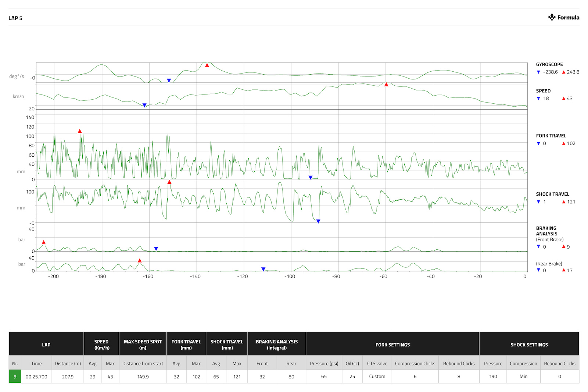Click the km/h axis unit label
This screenshot has width=588, height=392.
18,96
